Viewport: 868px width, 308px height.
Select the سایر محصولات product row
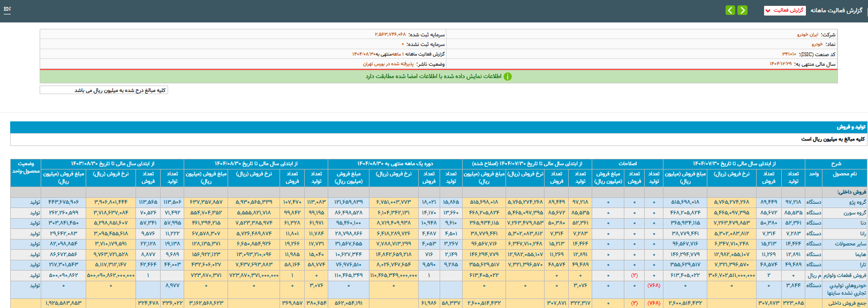pos(850,244)
